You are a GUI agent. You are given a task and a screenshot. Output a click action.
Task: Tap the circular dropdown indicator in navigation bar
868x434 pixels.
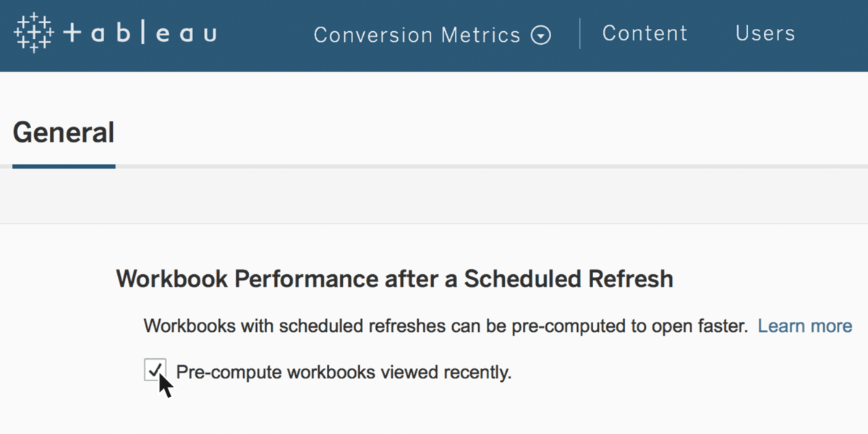[x=541, y=35]
